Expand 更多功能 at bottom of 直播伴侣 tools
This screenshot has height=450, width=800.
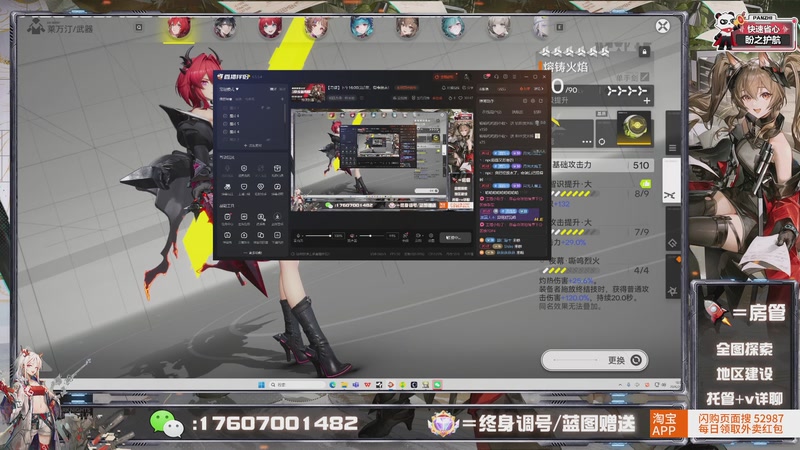click(x=253, y=253)
